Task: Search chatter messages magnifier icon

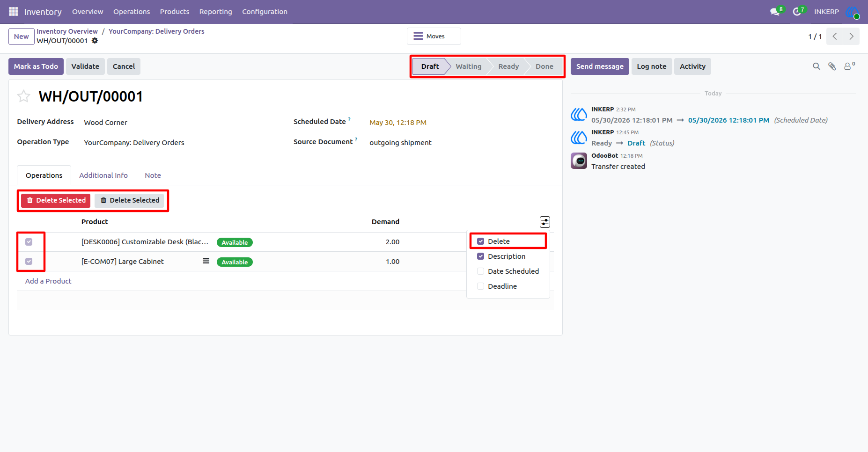Action: 817,66
